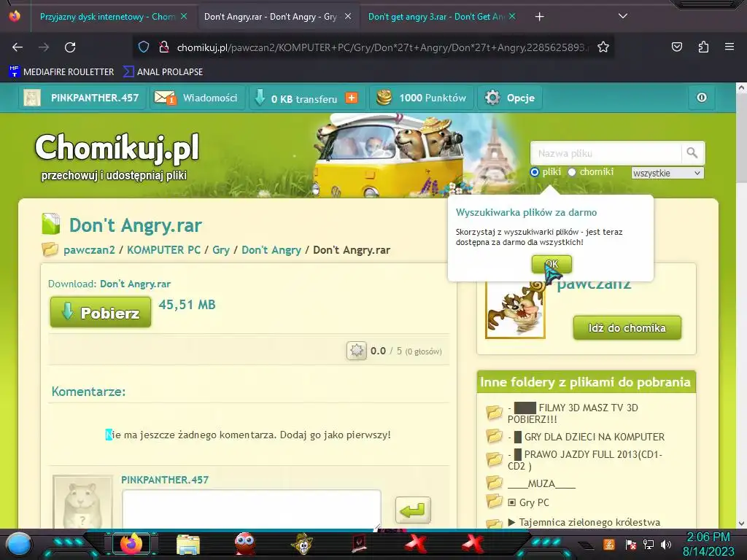The width and height of the screenshot is (747, 560).
Task: Click the page vertical scrollbar
Action: click(741, 305)
